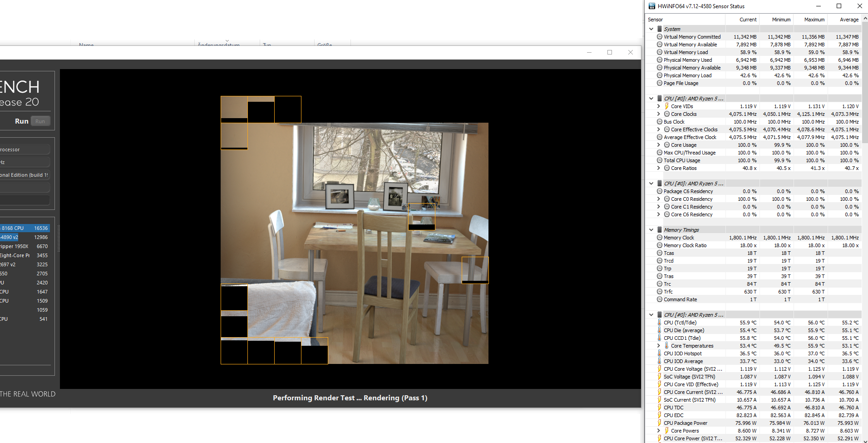Click the lightning icon next to CPU Package Power
Viewport: 868px width, 443px height.
pos(660,423)
